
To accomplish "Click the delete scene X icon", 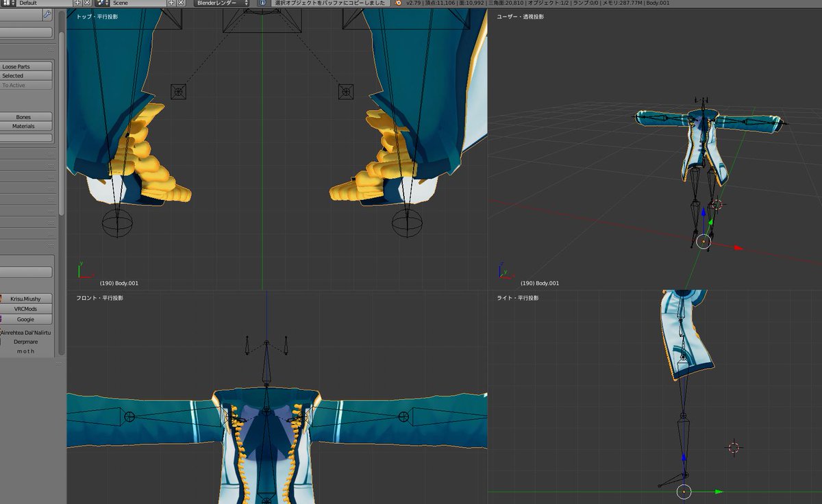I will point(181,3).
